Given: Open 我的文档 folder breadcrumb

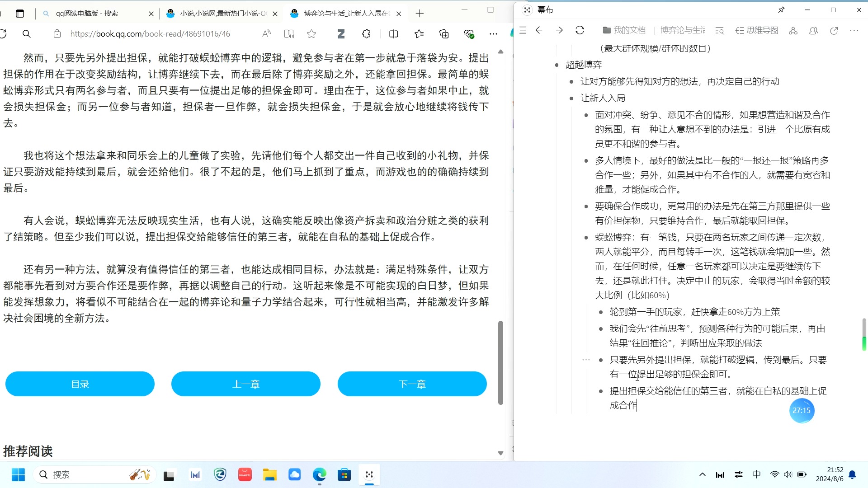Looking at the screenshot, I should 624,30.
